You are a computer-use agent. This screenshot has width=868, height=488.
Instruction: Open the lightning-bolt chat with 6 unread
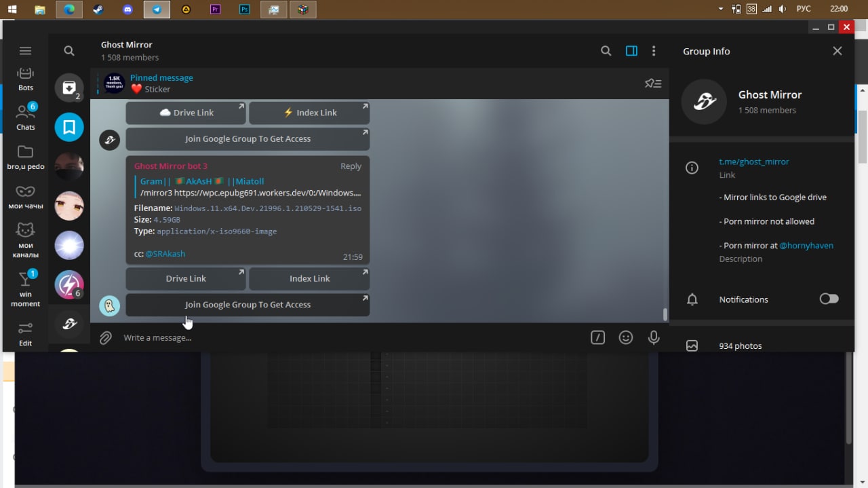click(x=69, y=284)
